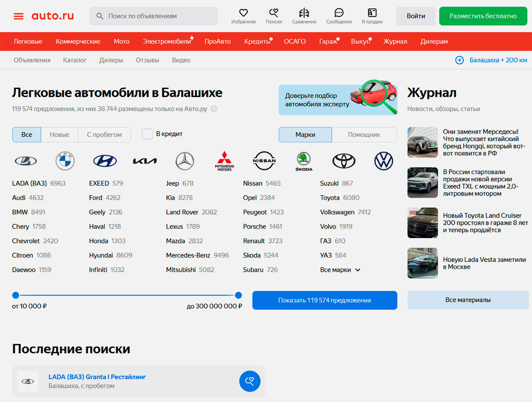Open Электромобили in the red menu

(167, 42)
